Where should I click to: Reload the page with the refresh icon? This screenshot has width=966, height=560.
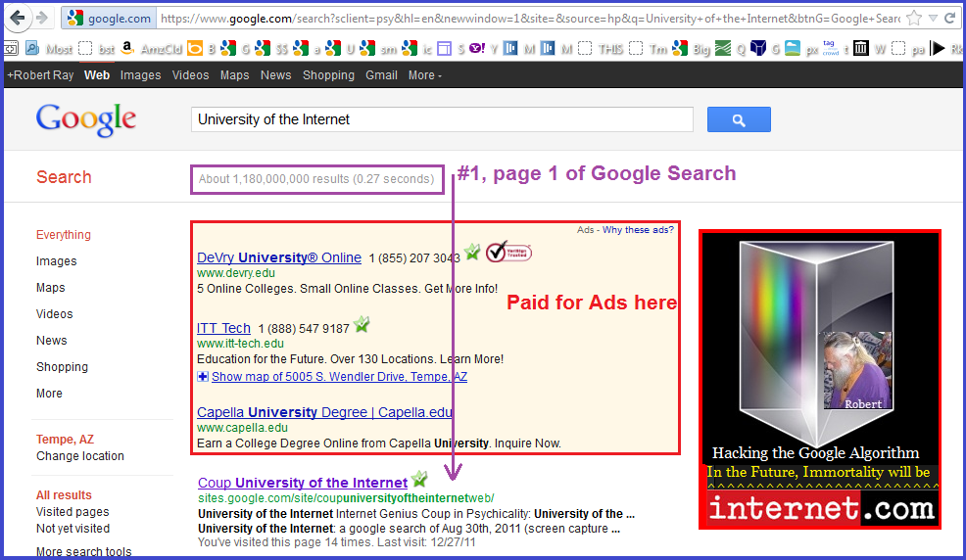tap(950, 19)
